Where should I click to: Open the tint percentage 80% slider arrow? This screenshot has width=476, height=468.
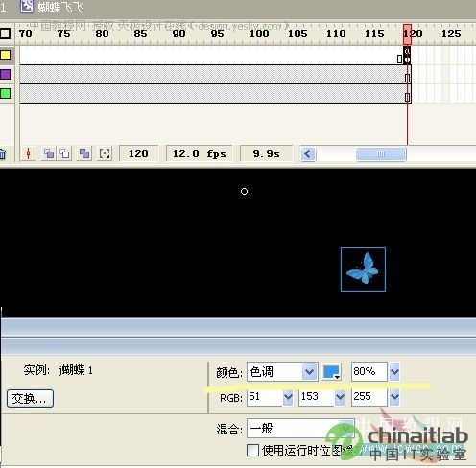point(394,371)
